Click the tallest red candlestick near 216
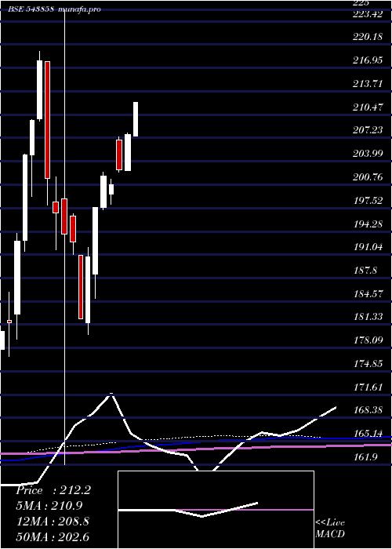 47,120
